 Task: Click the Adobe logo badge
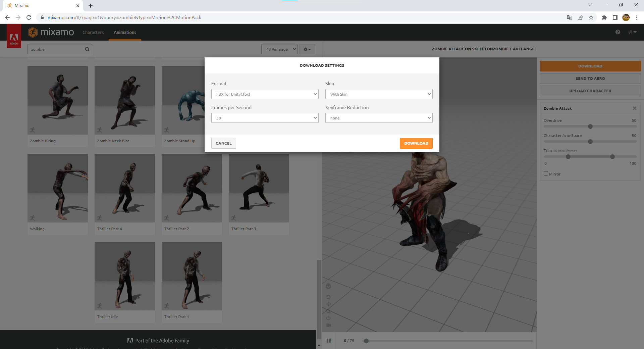pos(14,36)
